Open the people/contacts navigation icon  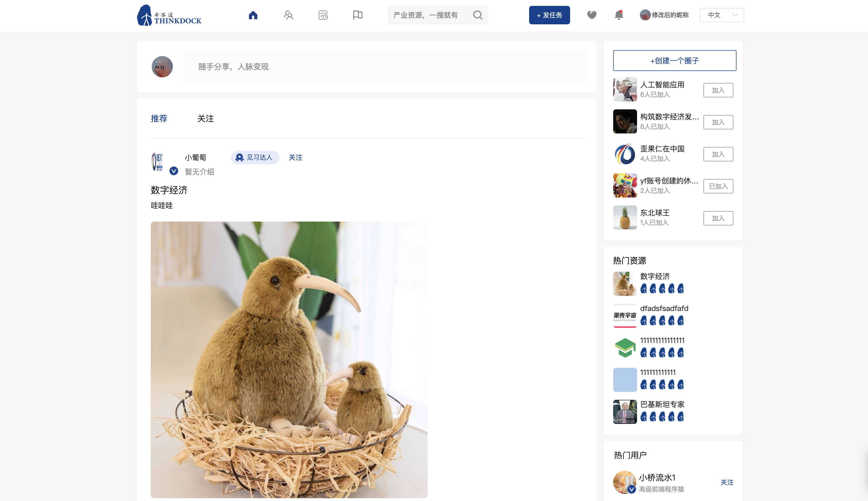tap(288, 15)
